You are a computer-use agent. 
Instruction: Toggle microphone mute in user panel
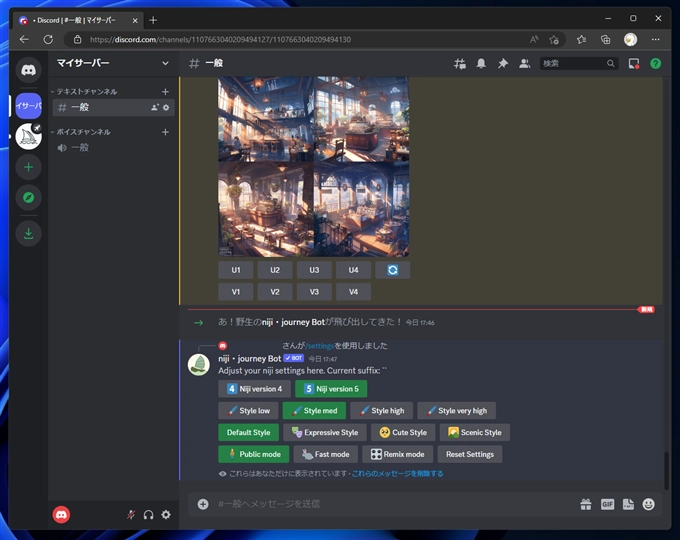pos(130,514)
